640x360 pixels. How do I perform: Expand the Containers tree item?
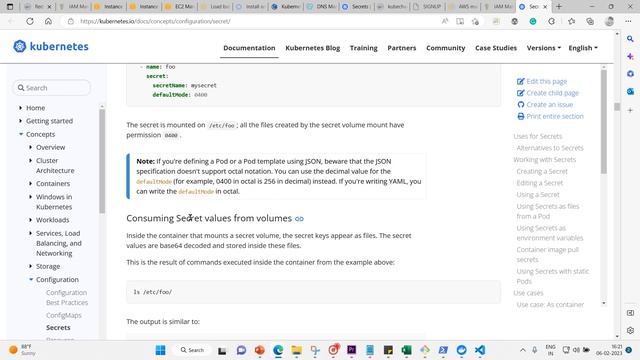tap(31, 184)
